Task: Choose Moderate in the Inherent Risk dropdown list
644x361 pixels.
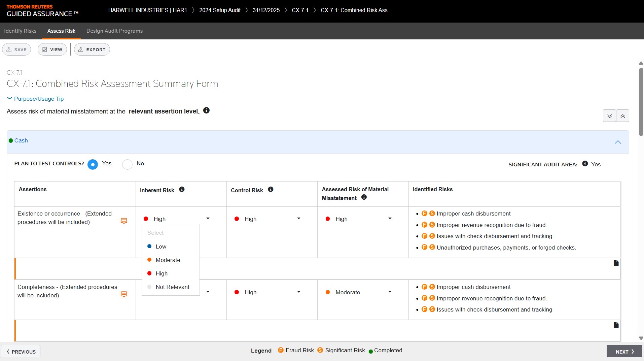Action: click(x=168, y=260)
